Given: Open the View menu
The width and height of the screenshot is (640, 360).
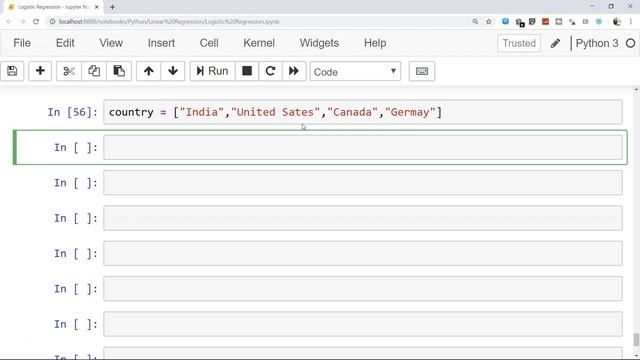Looking at the screenshot, I should coord(111,43).
